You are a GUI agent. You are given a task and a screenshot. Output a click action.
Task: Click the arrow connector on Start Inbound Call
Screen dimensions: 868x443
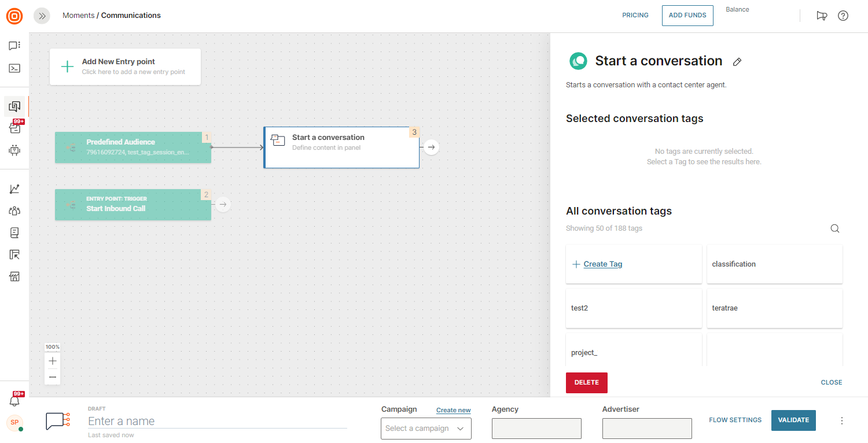coord(223,204)
